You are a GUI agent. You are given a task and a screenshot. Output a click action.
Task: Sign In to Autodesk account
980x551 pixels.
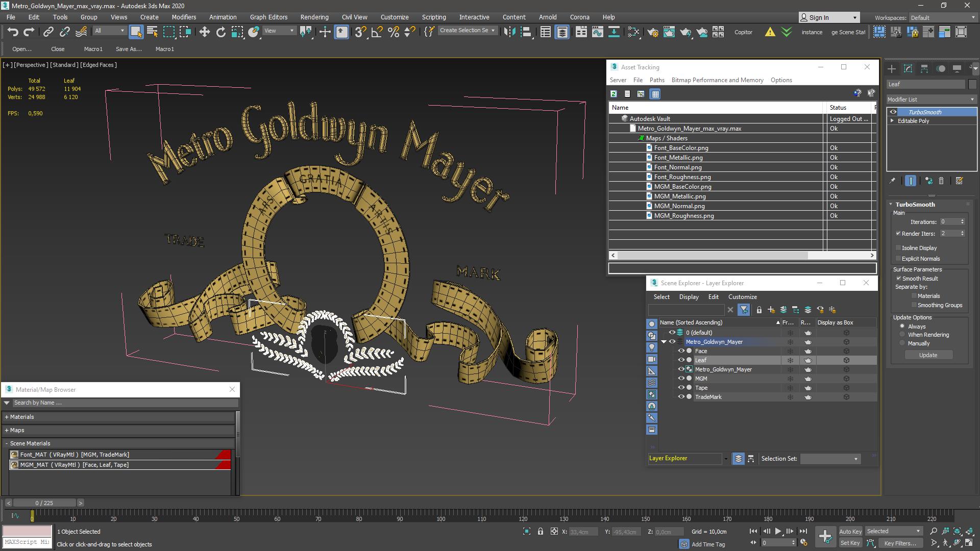829,17
